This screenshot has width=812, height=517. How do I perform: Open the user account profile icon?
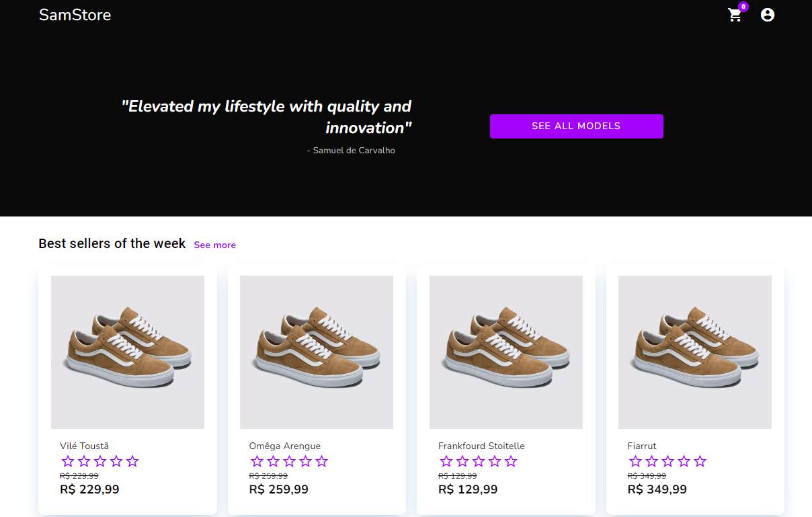click(x=768, y=15)
